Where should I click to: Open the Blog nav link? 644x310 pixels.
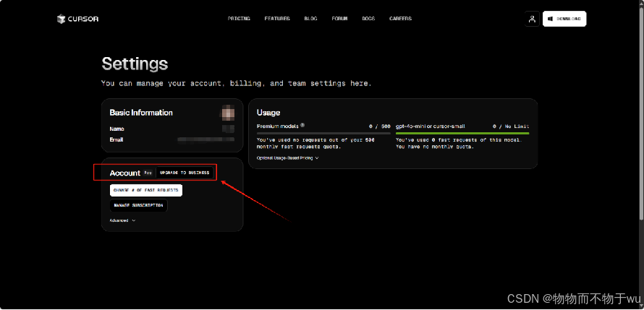pos(311,19)
